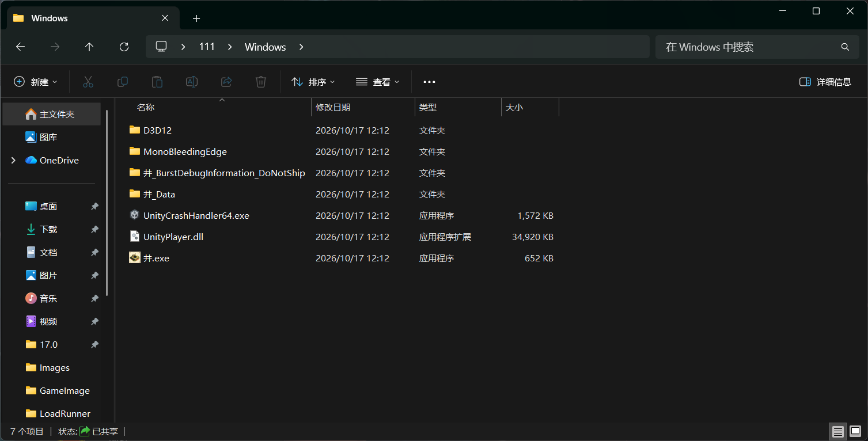Select the 111 breadcrumb path segment

(x=207, y=47)
